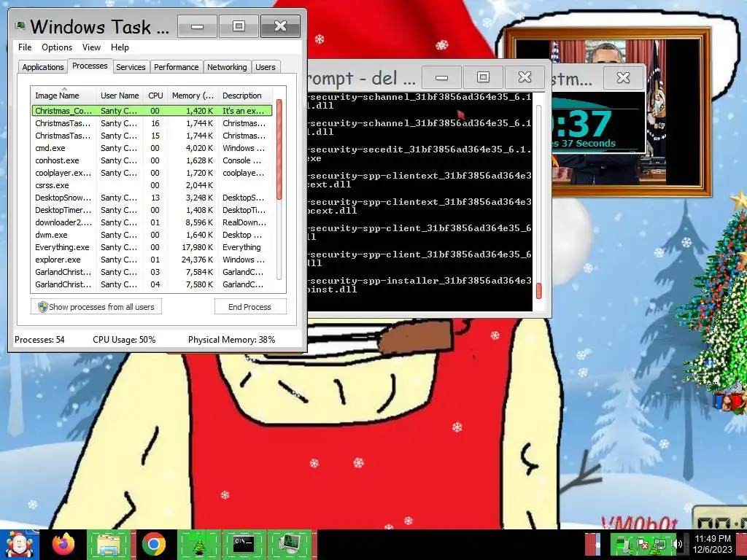Switch to the Networking tab
The height and width of the screenshot is (560, 747).
tap(227, 67)
